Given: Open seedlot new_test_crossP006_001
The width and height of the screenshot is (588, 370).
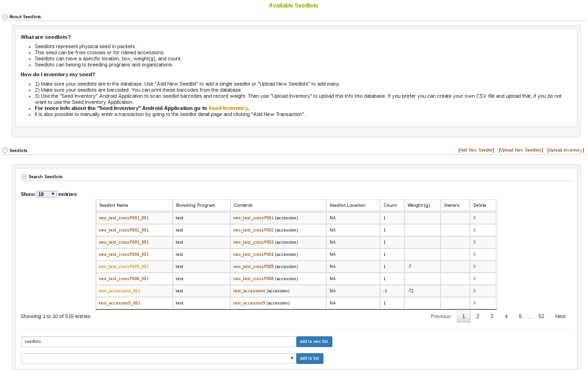Looking at the screenshot, I should (x=124, y=279).
